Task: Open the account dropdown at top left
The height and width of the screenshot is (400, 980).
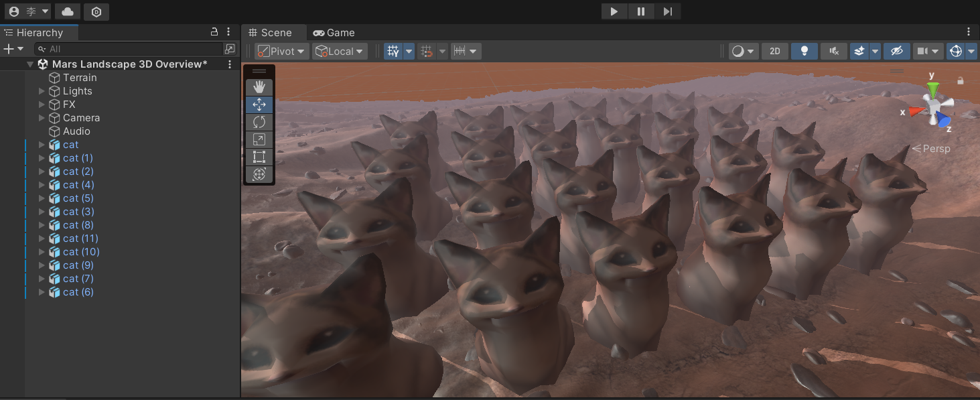Action: 28,11
